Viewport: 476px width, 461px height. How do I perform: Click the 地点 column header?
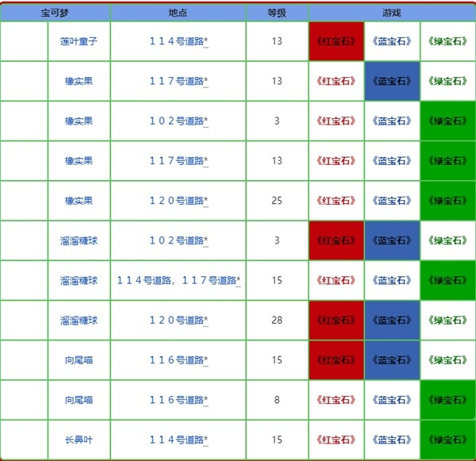coord(178,13)
